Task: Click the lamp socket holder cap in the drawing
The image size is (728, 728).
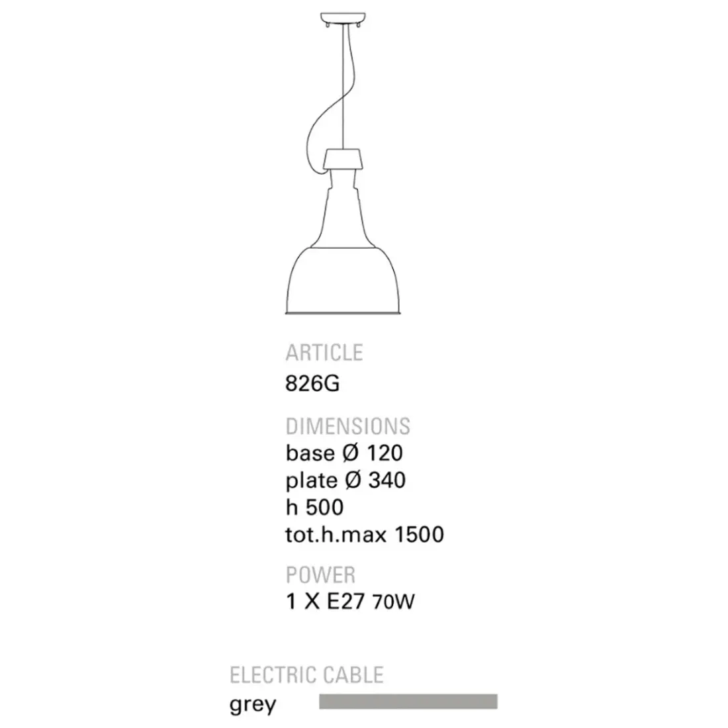Action: [x=342, y=159]
